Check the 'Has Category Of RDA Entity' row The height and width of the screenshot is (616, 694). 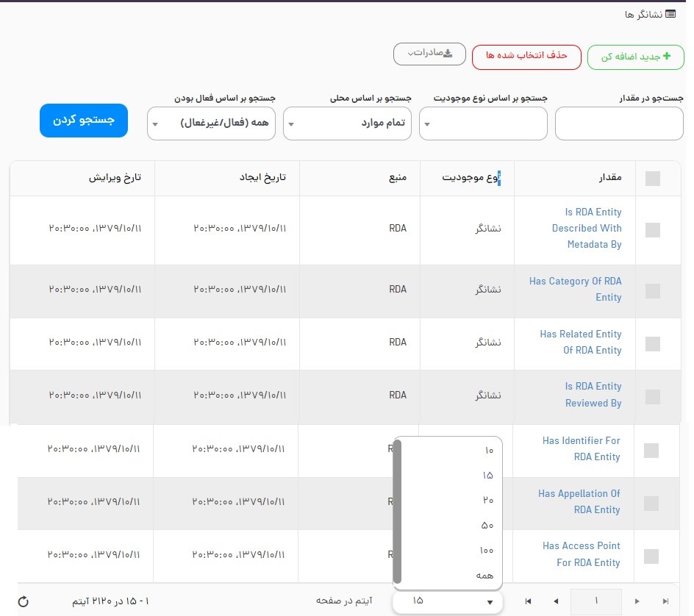click(652, 291)
